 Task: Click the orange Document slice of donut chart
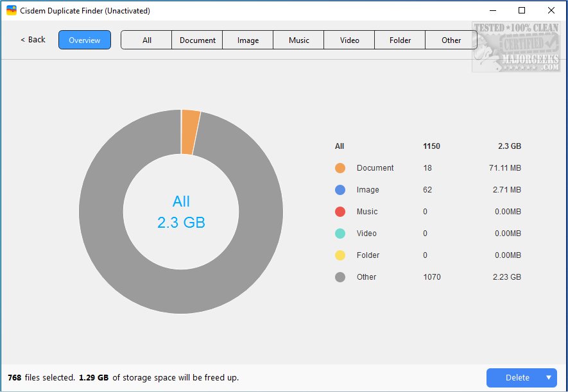point(190,132)
